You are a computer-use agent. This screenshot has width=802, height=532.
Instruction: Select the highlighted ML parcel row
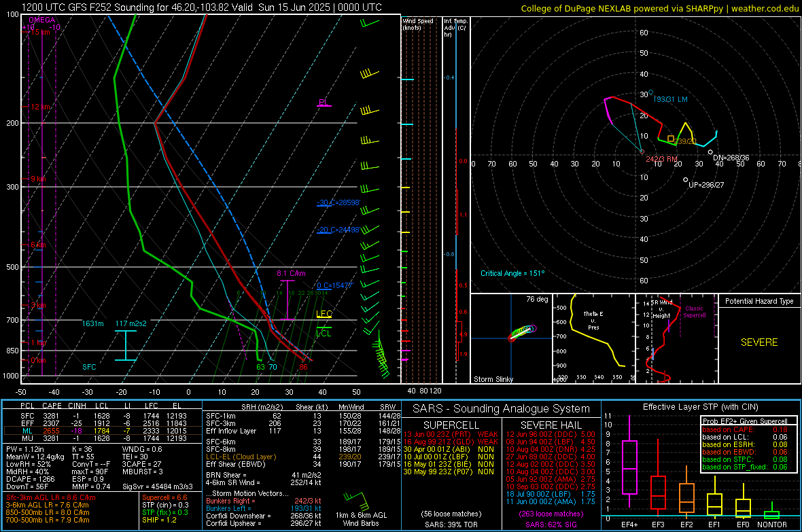[103, 431]
